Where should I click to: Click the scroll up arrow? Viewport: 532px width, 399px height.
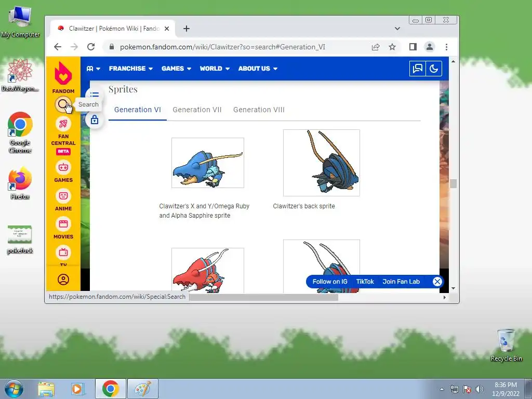tap(453, 61)
